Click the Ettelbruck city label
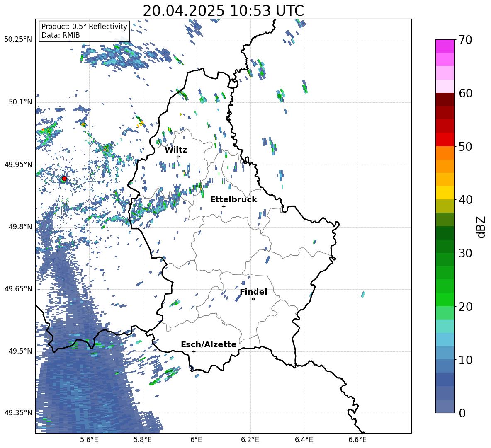Viewport: 491px width, 448px height. (233, 200)
